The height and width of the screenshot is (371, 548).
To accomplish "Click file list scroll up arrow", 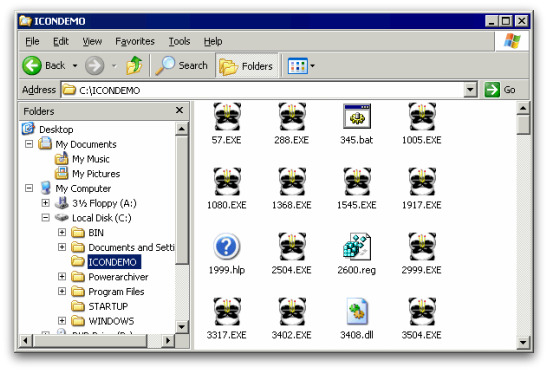I will click(523, 109).
